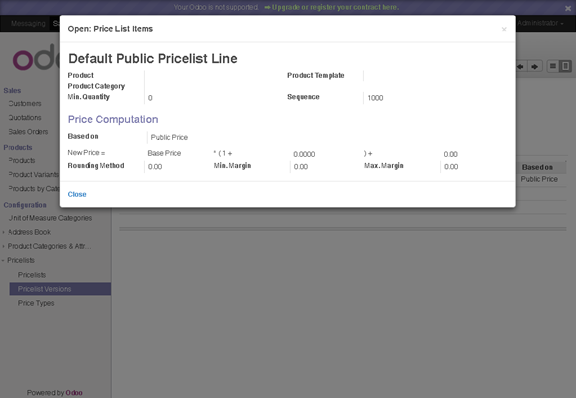Open Products in the sidebar list
The image size is (576, 398).
[x=22, y=160]
